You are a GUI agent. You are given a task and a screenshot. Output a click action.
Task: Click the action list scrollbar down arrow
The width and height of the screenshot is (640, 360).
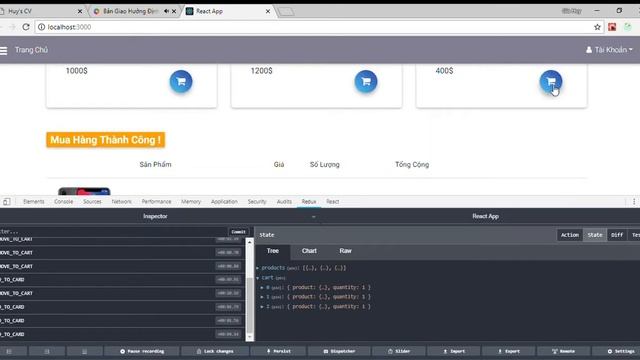tap(249, 338)
